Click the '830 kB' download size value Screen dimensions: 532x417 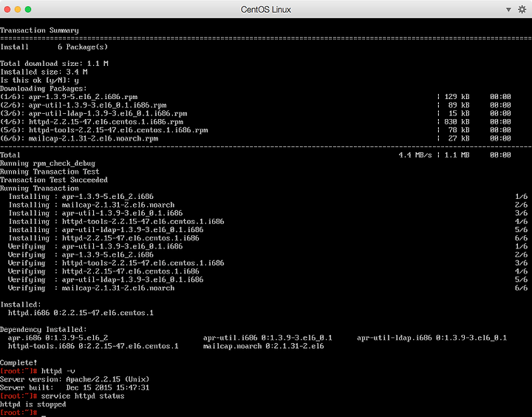[x=457, y=122]
